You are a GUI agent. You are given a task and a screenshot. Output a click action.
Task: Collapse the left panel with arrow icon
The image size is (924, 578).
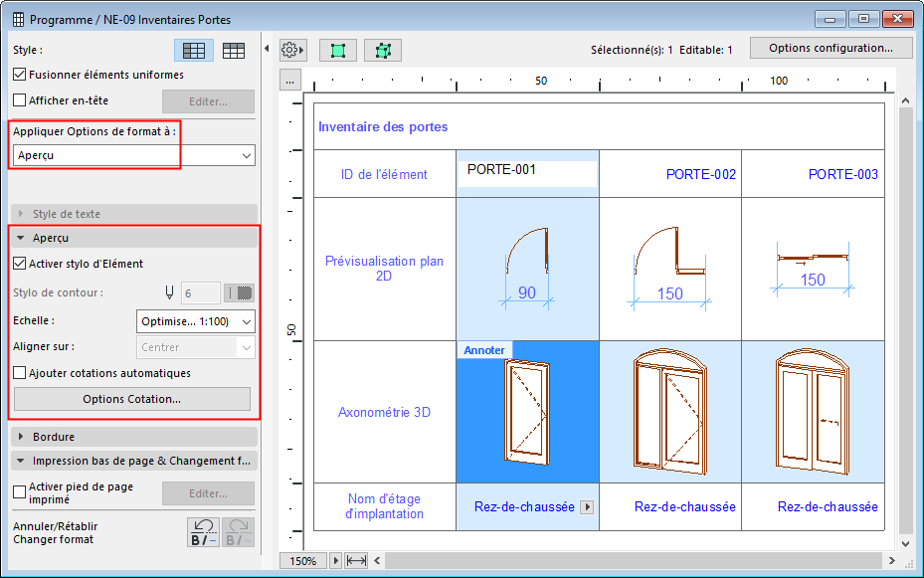pyautogui.click(x=267, y=49)
